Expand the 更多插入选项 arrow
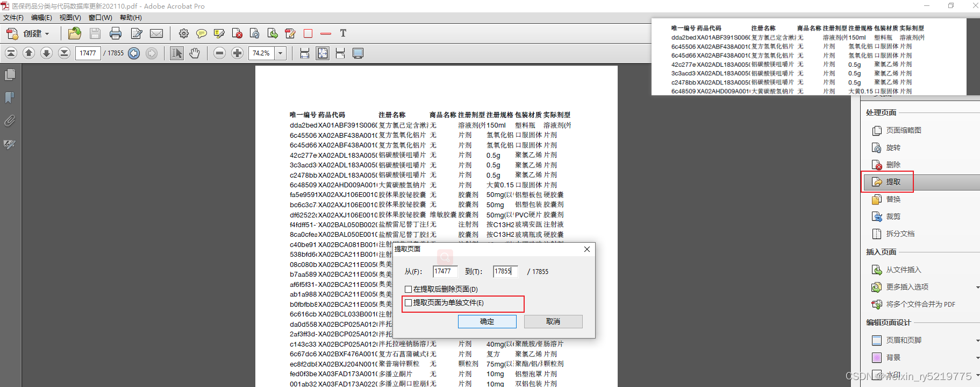Image resolution: width=980 pixels, height=387 pixels. point(977,287)
